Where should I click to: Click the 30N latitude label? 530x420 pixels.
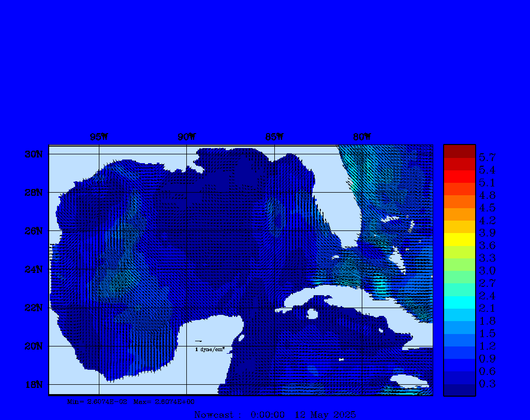pos(33,154)
